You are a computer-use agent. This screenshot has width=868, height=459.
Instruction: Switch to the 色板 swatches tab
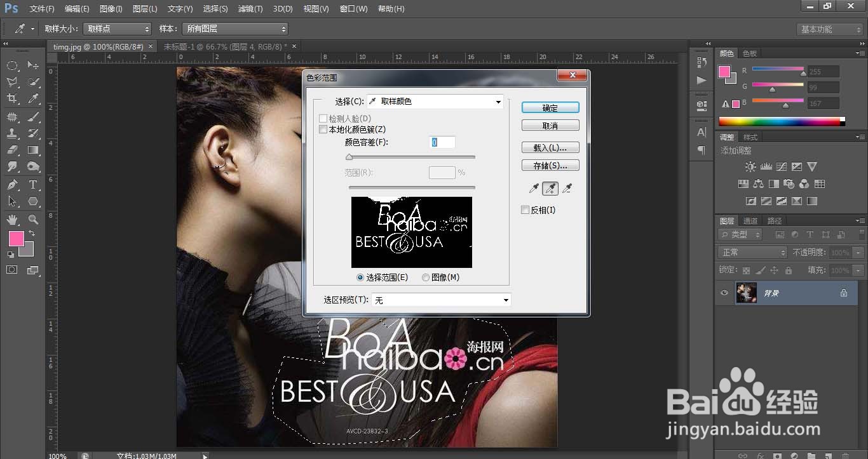click(750, 53)
